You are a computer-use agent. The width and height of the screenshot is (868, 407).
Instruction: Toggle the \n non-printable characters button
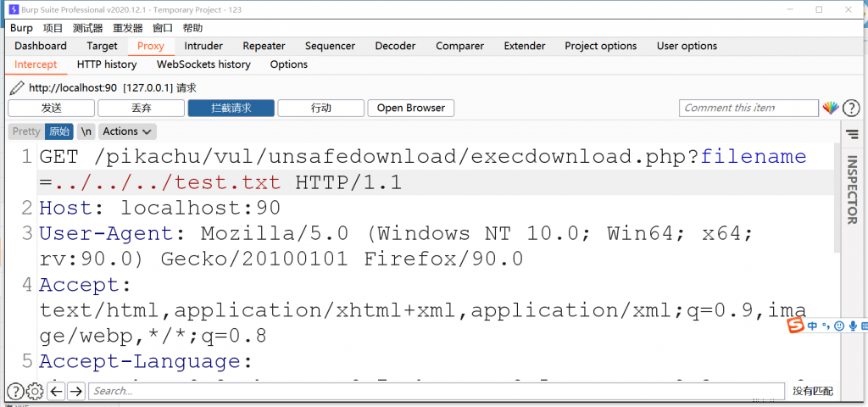coord(86,131)
